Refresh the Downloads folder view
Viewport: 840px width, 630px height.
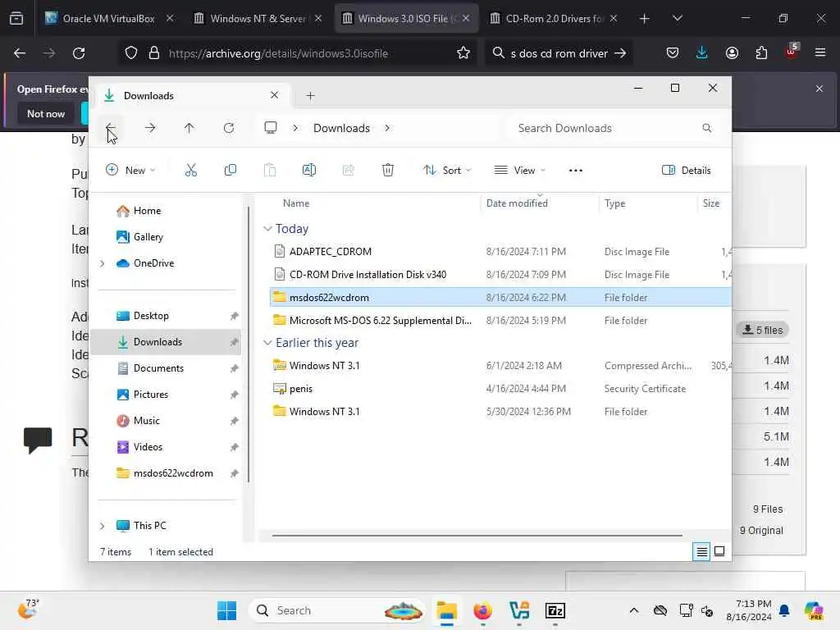point(229,128)
